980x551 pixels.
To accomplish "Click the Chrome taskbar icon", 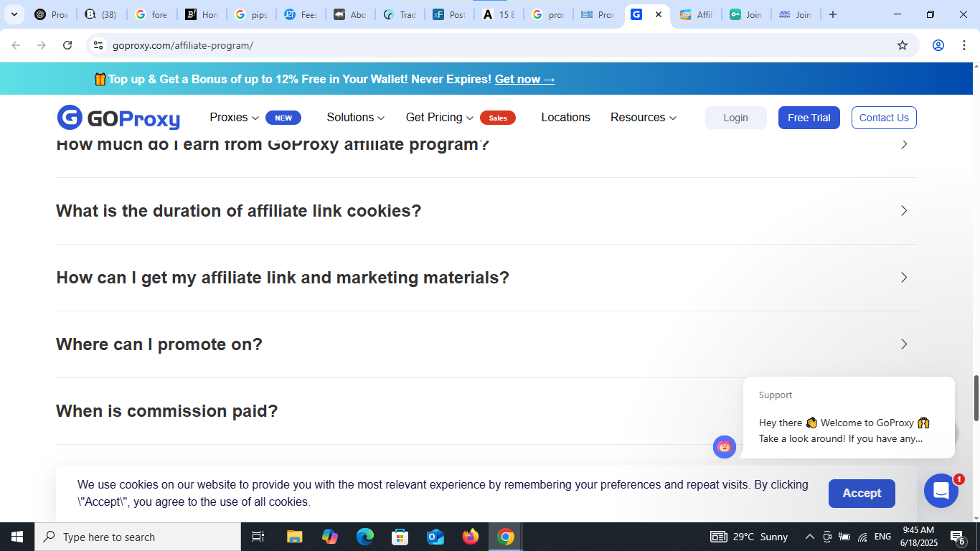I will click(x=506, y=537).
